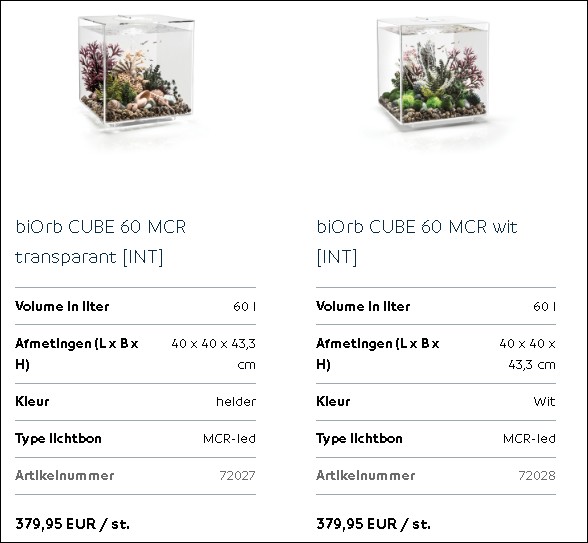Click left Type lichtbon label
This screenshot has height=543, width=588.
click(x=58, y=438)
